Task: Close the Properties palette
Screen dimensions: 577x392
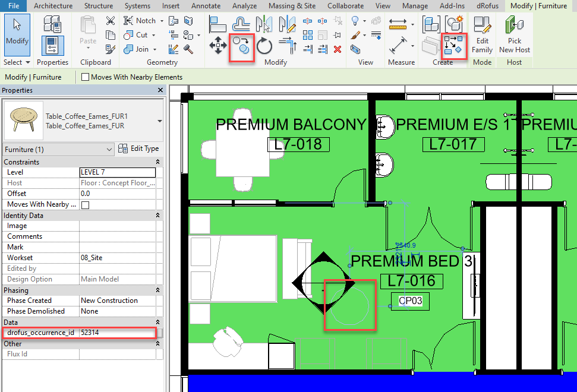Action: pyautogui.click(x=160, y=90)
